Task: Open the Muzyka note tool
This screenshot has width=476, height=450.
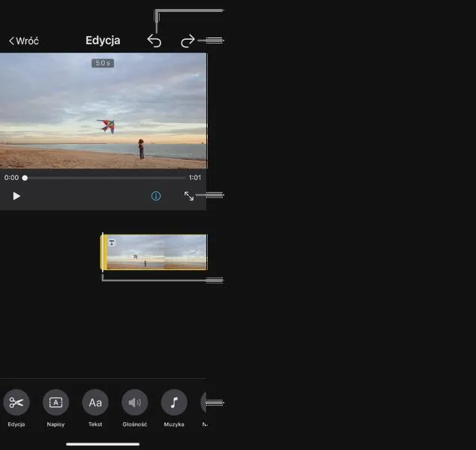Action: coord(174,402)
